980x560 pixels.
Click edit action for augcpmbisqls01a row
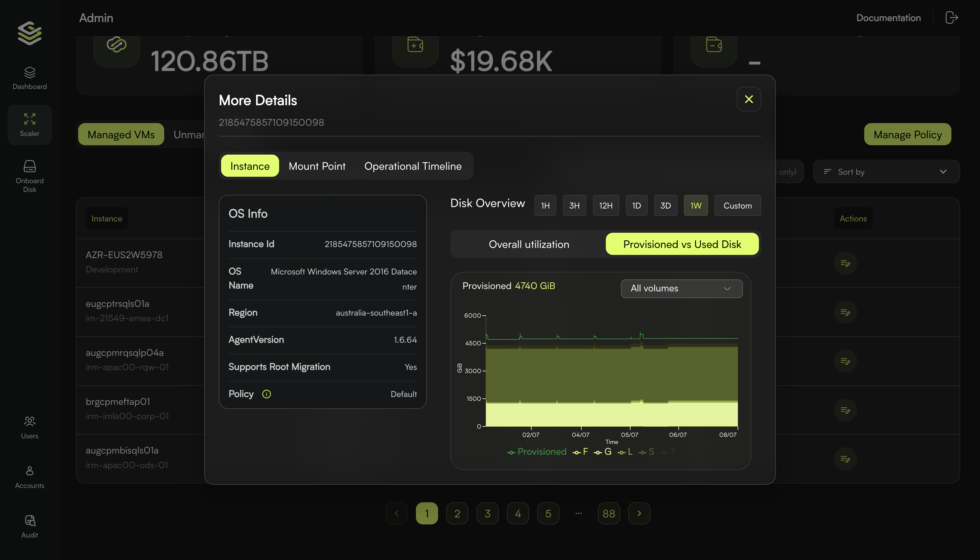[x=845, y=459]
